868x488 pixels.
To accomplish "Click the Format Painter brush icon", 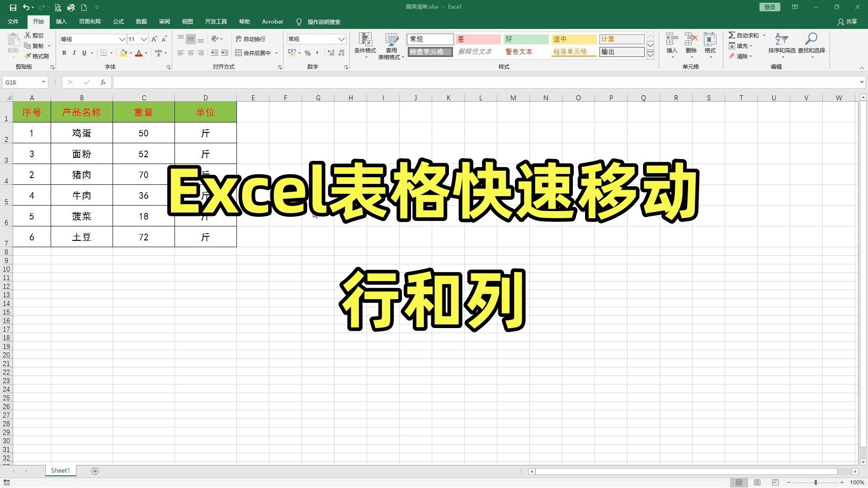I will pyautogui.click(x=28, y=56).
